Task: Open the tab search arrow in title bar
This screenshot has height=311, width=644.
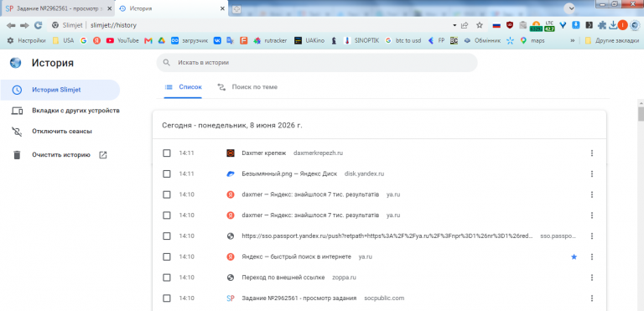Action: (x=569, y=8)
